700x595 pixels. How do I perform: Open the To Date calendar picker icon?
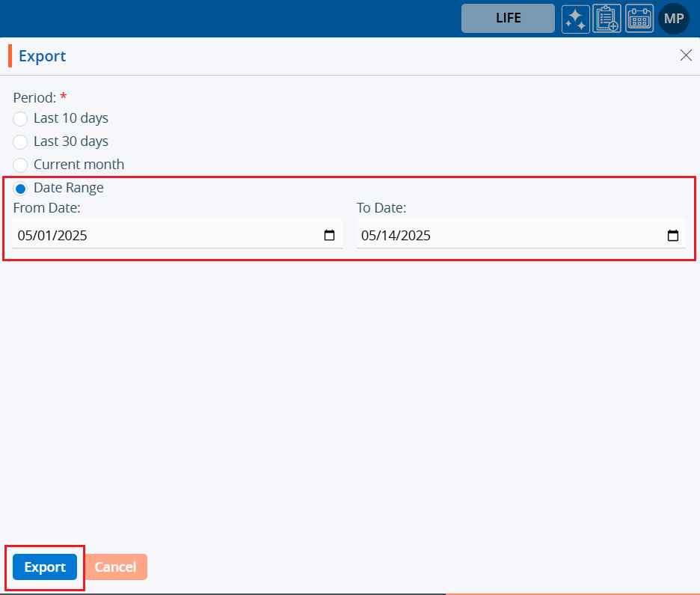coord(672,236)
